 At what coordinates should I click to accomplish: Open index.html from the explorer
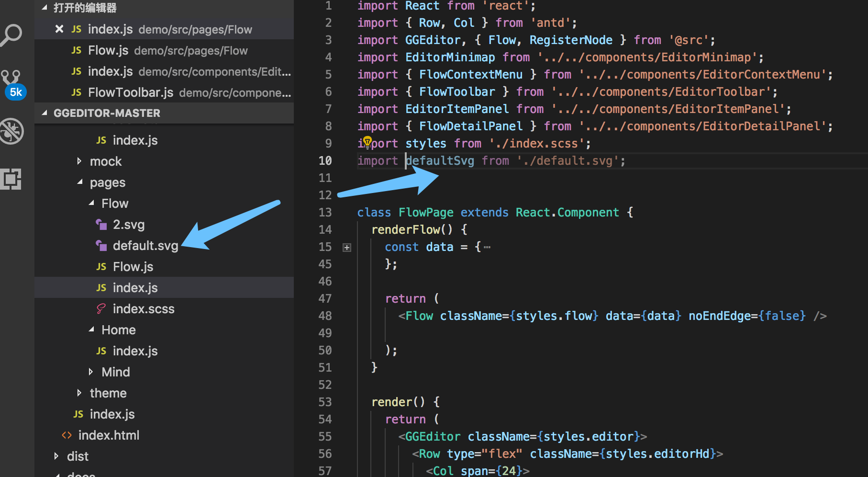point(109,435)
